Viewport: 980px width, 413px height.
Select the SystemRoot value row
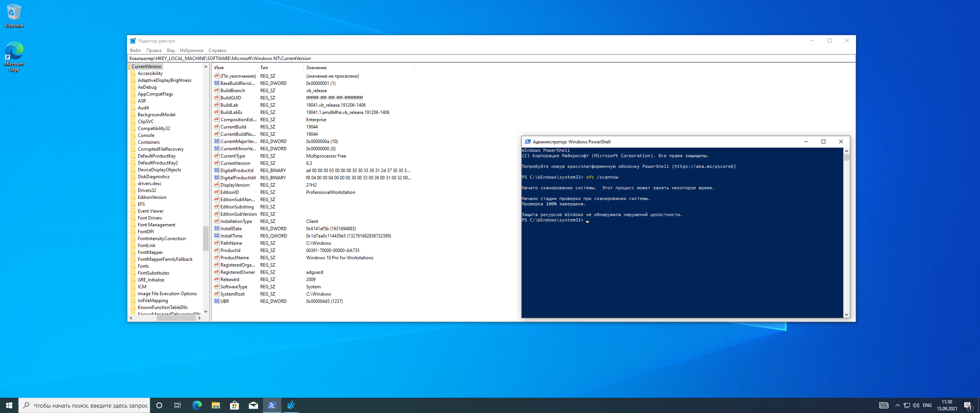point(313,294)
